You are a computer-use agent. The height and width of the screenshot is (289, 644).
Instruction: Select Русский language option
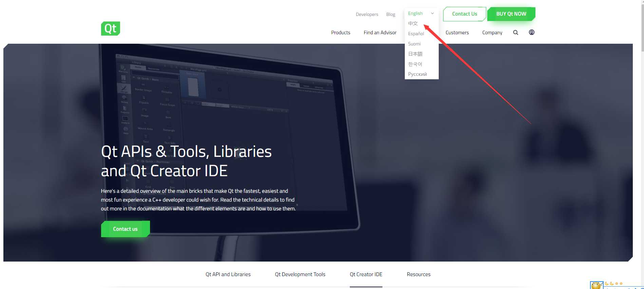(417, 74)
